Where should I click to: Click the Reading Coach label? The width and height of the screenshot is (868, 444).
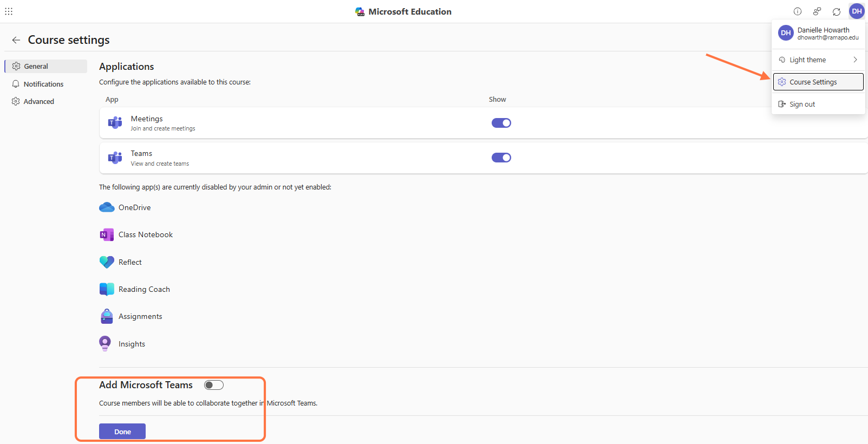coord(144,289)
